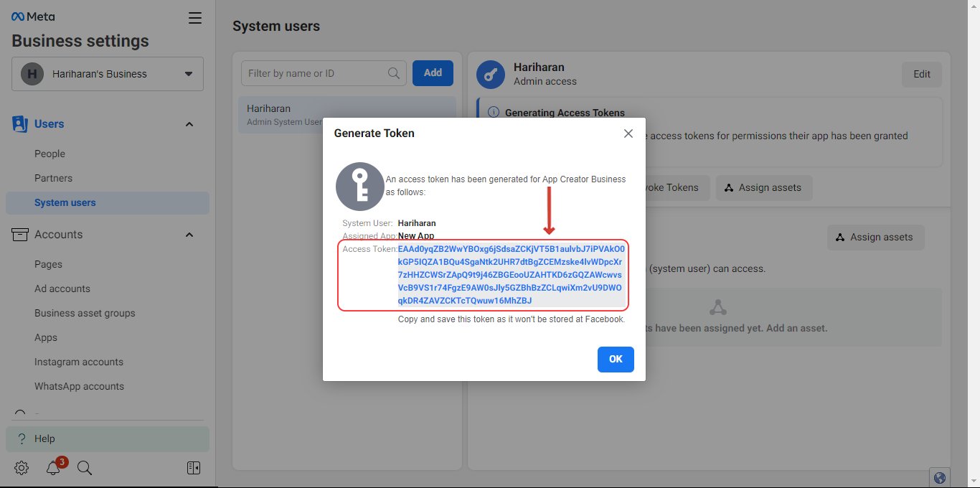Open Apps in sidebar
The width and height of the screenshot is (980, 488).
tap(46, 337)
